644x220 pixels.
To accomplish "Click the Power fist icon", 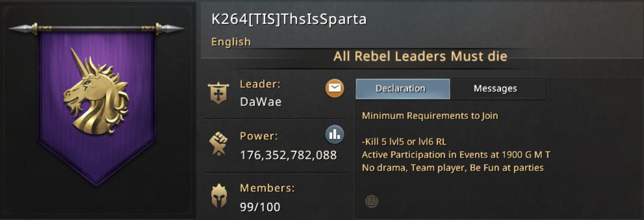I will 218,145.
